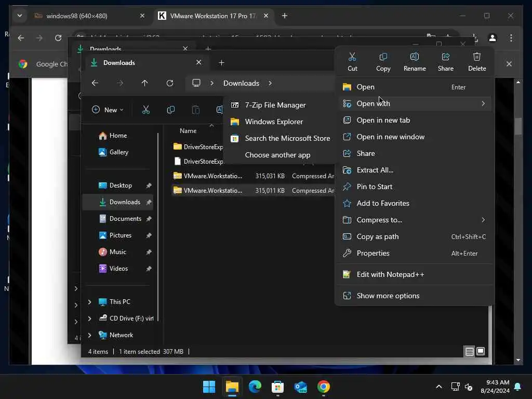The height and width of the screenshot is (399, 532).
Task: Expand the Open with submenu arrow
Action: tap(483, 103)
